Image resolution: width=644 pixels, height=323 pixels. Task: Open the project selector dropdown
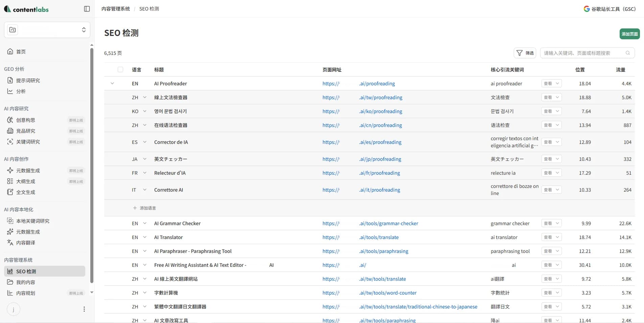(x=47, y=30)
